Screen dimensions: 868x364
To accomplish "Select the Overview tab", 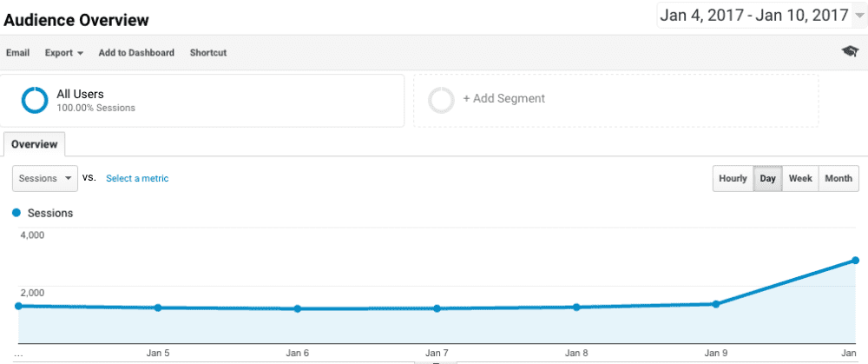I will click(x=35, y=144).
